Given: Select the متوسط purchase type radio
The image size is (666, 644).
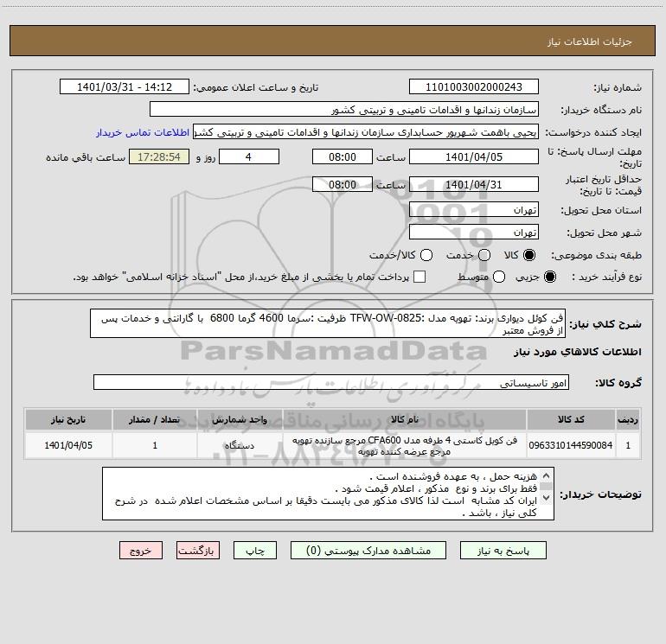Looking at the screenshot, I should point(499,277).
